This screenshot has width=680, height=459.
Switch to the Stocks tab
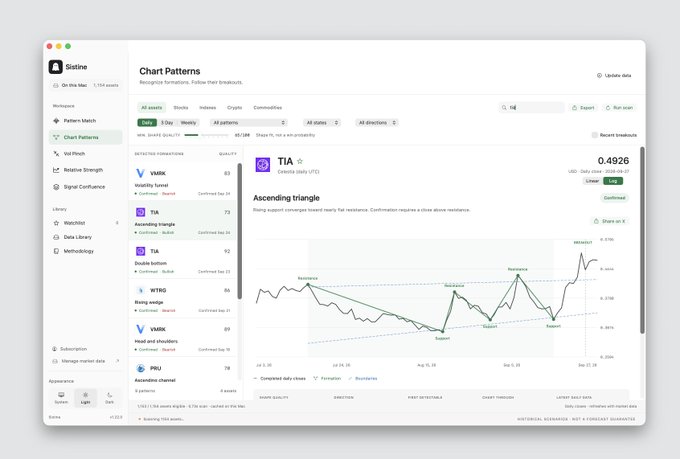[181, 108]
